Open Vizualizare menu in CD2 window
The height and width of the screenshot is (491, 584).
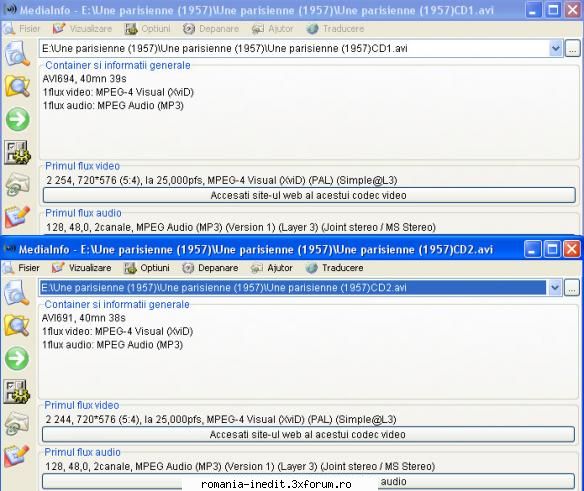point(81,268)
